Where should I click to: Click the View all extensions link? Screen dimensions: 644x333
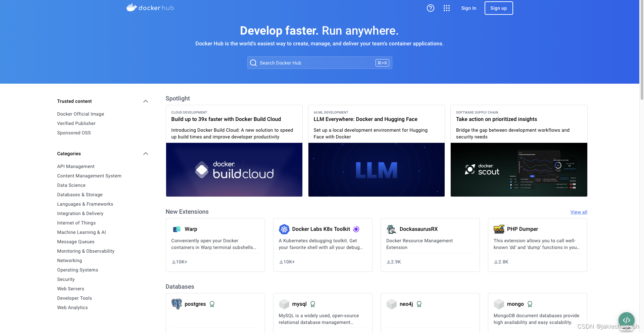(579, 212)
